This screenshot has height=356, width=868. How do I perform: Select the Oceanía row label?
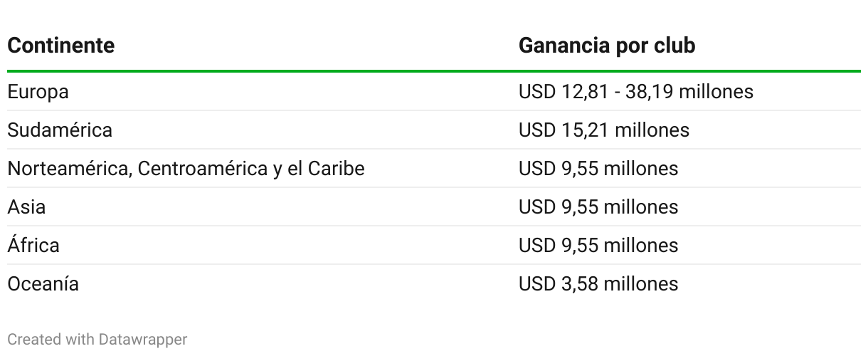point(43,283)
